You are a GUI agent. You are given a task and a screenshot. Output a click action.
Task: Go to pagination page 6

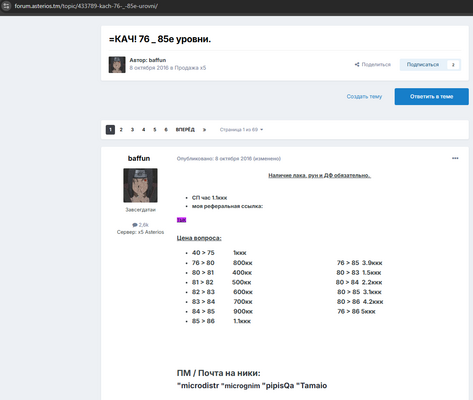pos(166,130)
